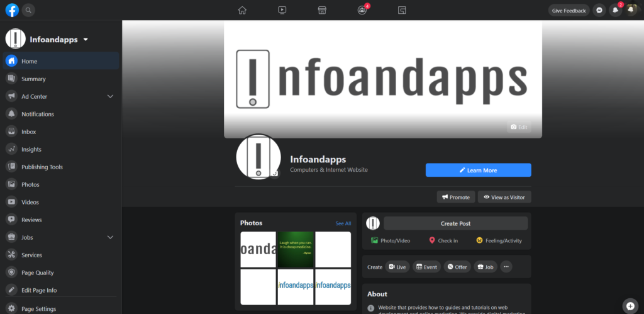Open the Messenger icon
Image resolution: width=644 pixels, height=314 pixels.
[x=600, y=10]
